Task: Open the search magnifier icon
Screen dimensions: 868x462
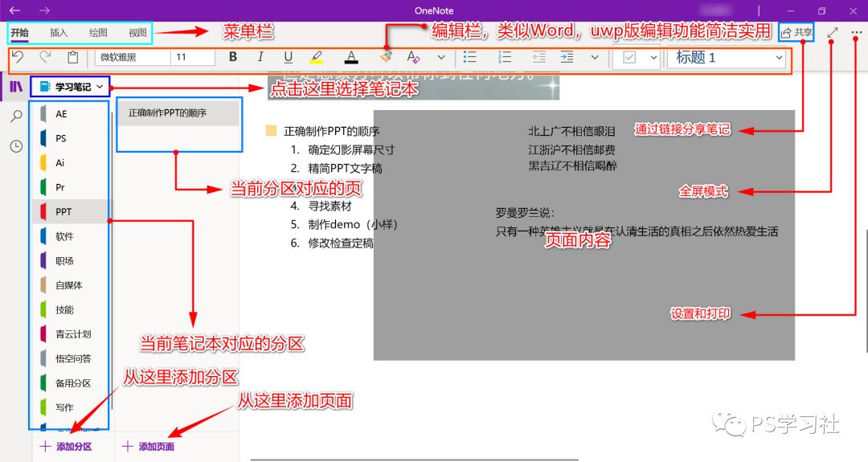Action: (17, 117)
